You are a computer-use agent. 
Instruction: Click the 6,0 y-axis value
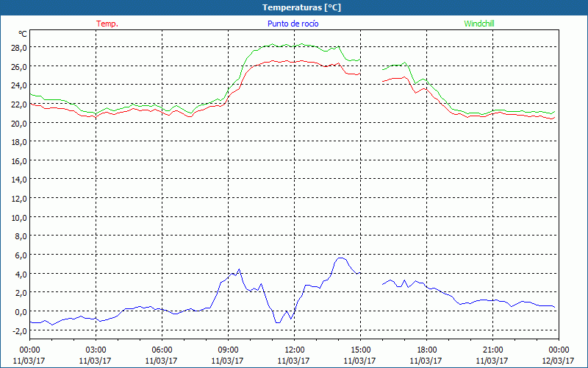21,255
